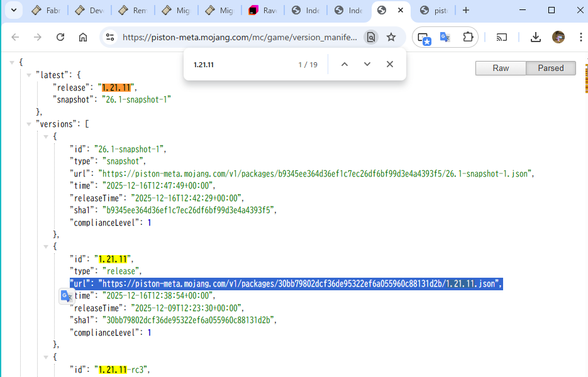This screenshot has width=588, height=377.
Task: Reload the page
Action: (x=60, y=37)
